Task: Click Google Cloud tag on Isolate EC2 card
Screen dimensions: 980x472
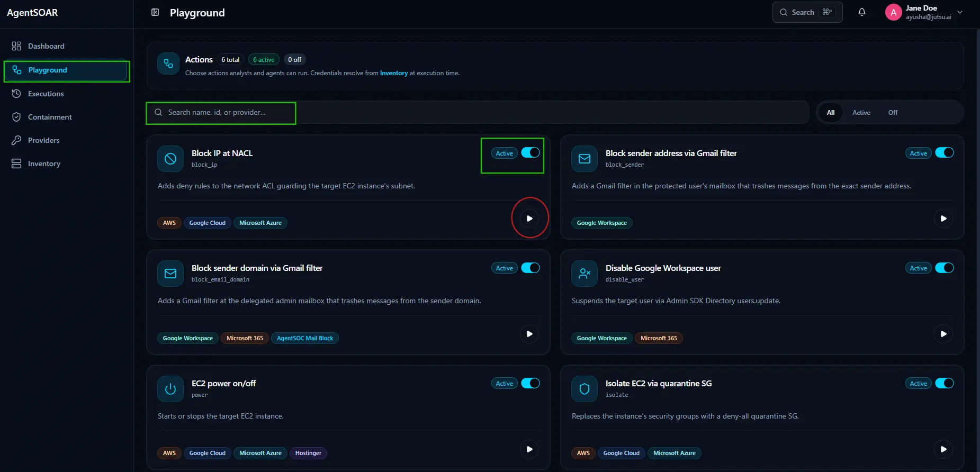Action: tap(622, 453)
